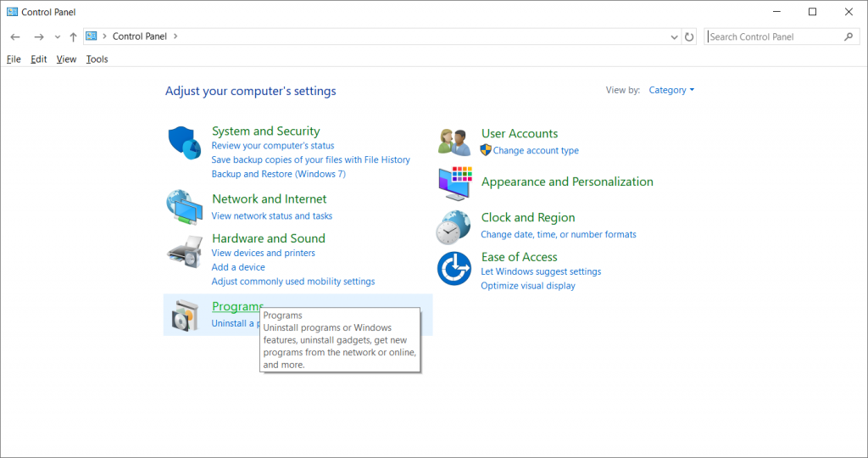Open User Accounts heading link
Image resolution: width=868 pixels, height=458 pixels.
click(520, 133)
